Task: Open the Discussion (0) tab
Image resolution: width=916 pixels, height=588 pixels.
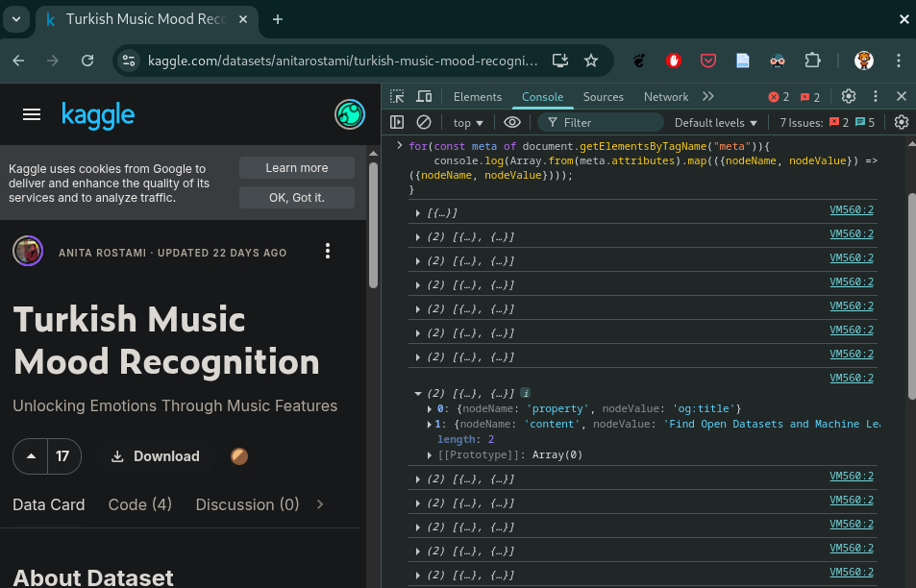Action: tap(247, 504)
